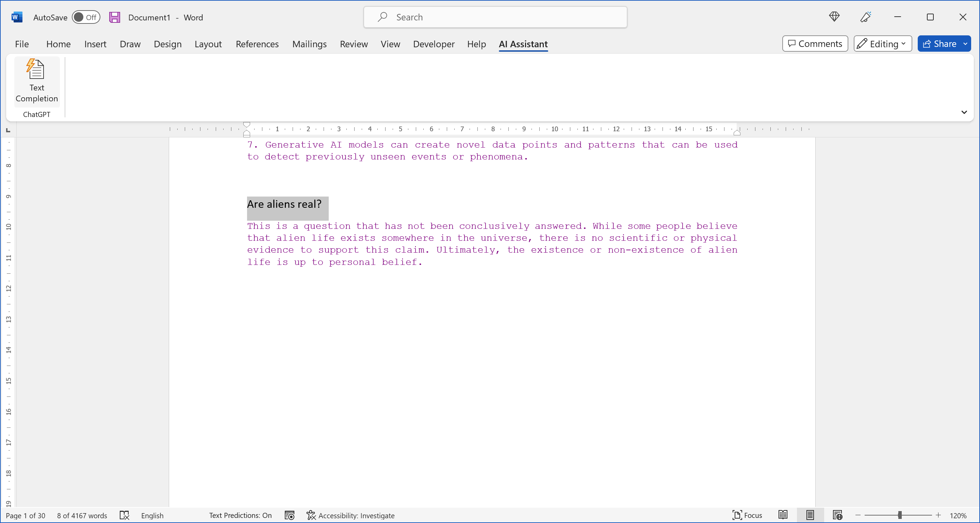
Task: Open spelling proofing check icon
Action: [x=125, y=516]
